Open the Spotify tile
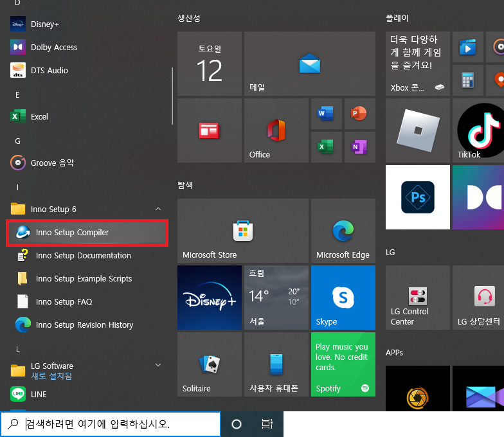The height and width of the screenshot is (437, 504). tap(343, 364)
